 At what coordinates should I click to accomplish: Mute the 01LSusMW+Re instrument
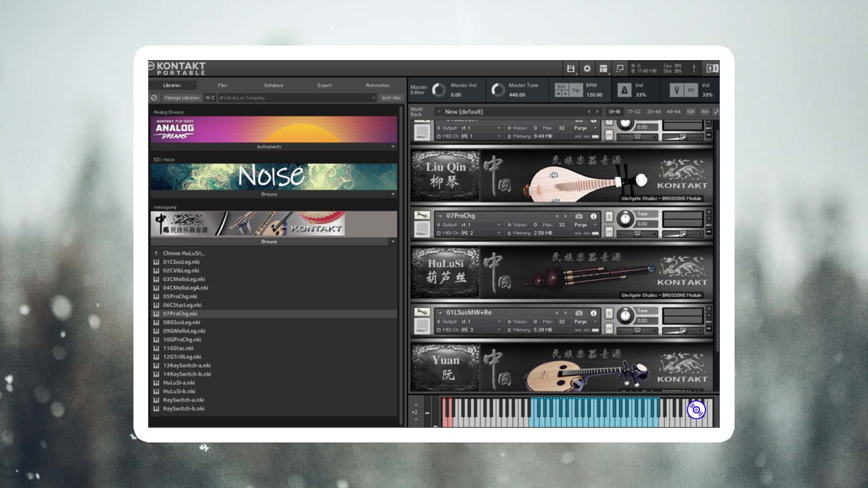point(609,329)
